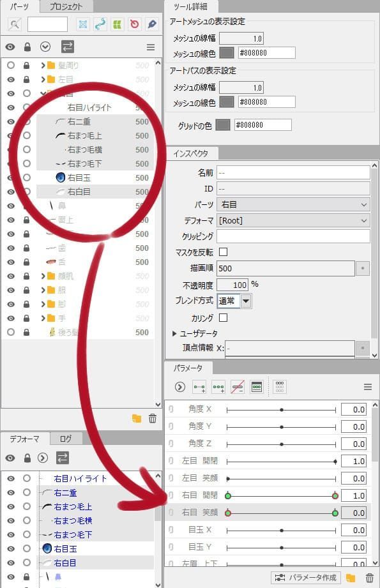The image size is (380, 588).
Task: Click the art mesh line color swatch
Action: click(x=227, y=52)
